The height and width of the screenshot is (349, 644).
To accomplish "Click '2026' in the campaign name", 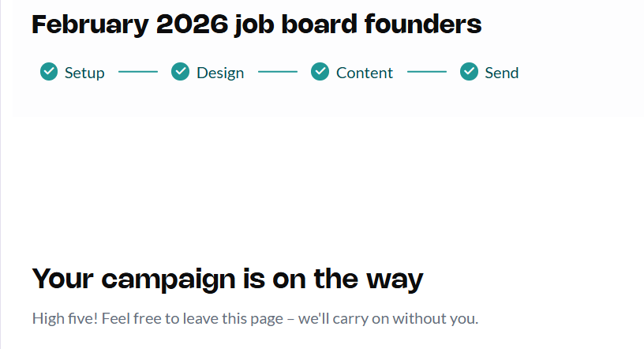I will (x=192, y=24).
